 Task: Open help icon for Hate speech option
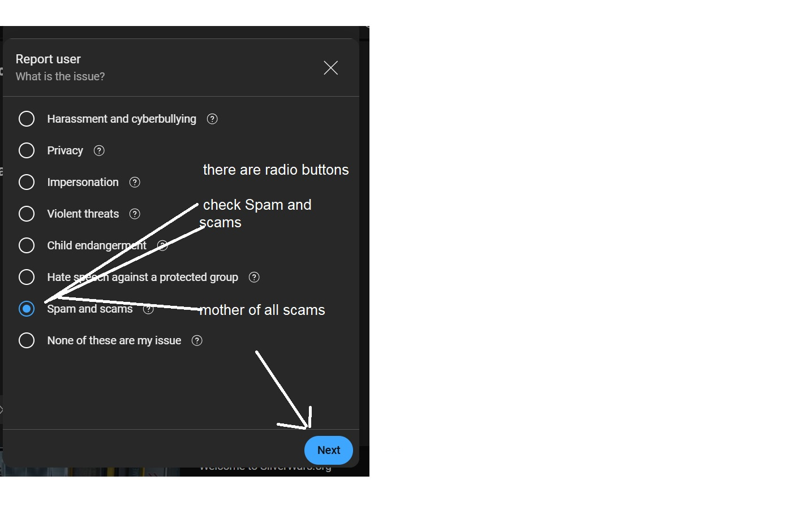pos(254,277)
